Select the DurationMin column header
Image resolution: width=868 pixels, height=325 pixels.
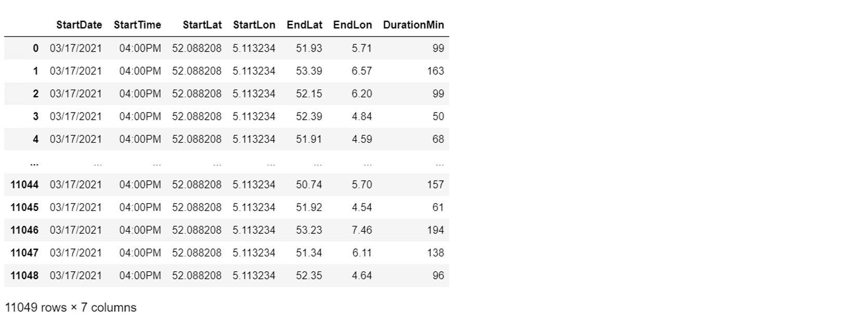(x=413, y=25)
